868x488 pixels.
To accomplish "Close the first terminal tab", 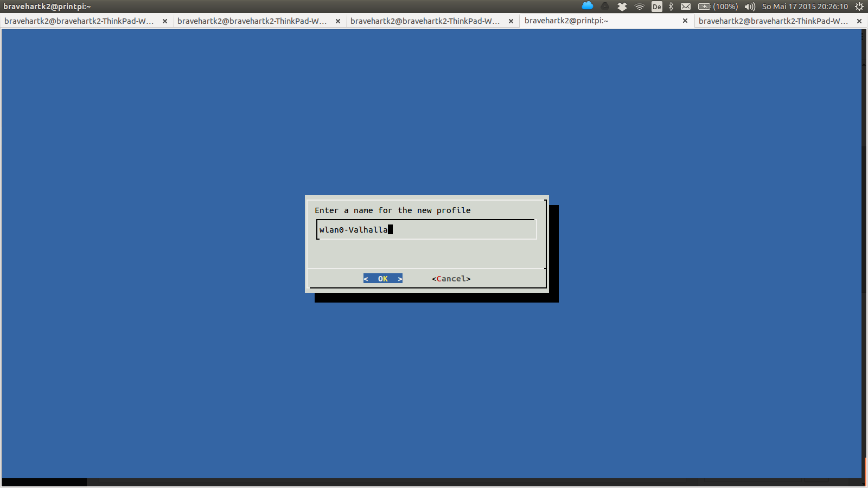I will (165, 21).
